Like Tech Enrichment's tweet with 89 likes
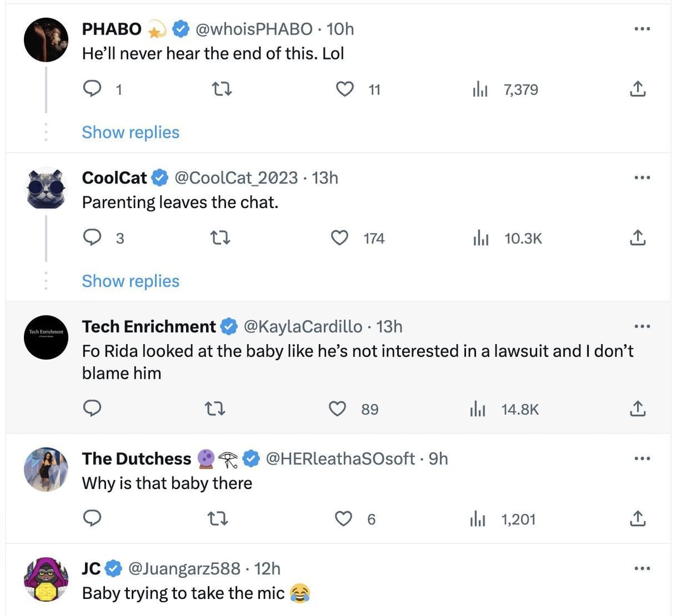Viewport: 681px width, 616px height. pyautogui.click(x=338, y=409)
